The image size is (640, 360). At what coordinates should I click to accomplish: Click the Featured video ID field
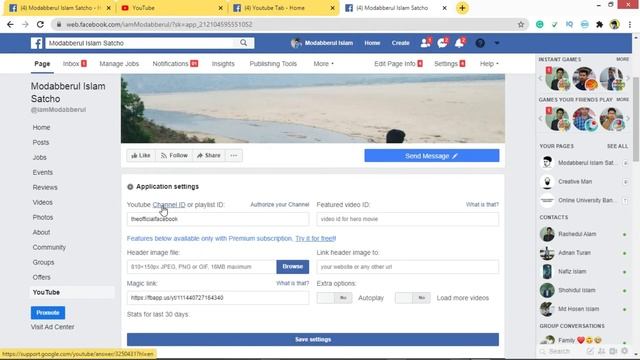click(x=407, y=219)
